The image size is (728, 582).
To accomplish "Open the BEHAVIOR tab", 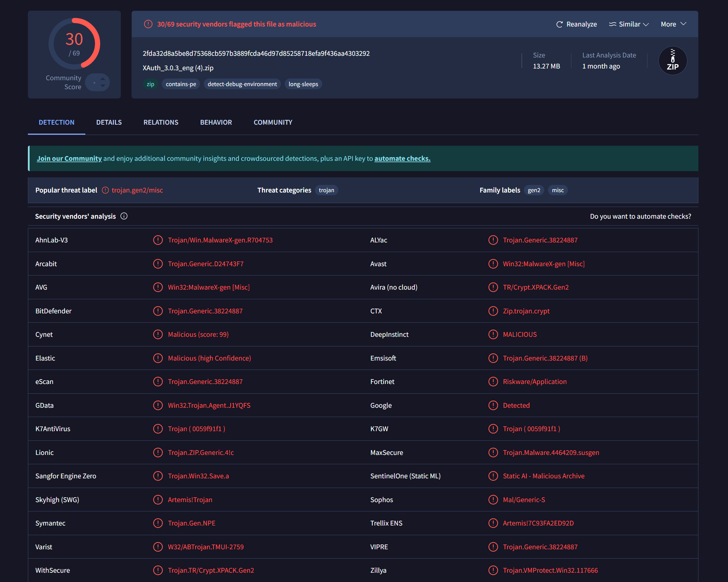I will click(x=216, y=122).
